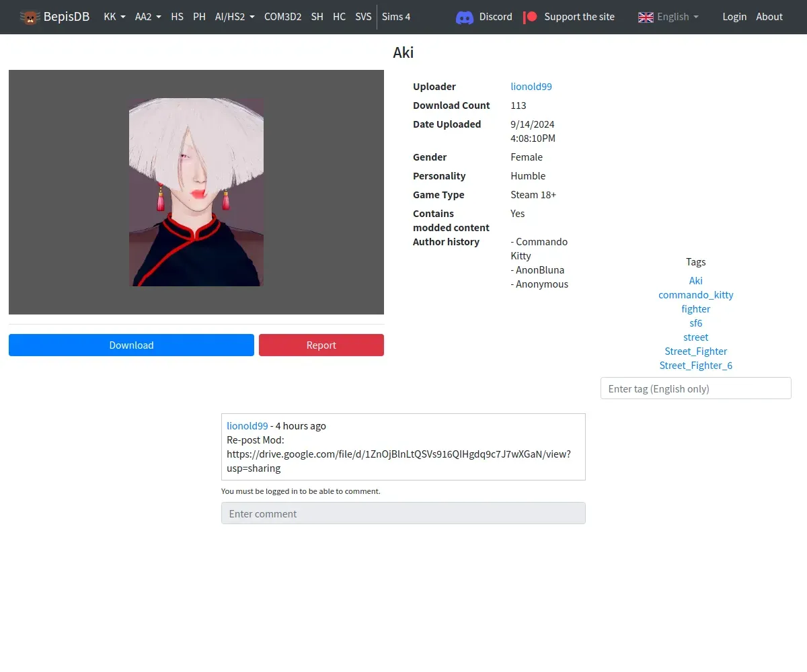Click the red Patreon support icon
Screen dimensions: 807x672
point(531,17)
